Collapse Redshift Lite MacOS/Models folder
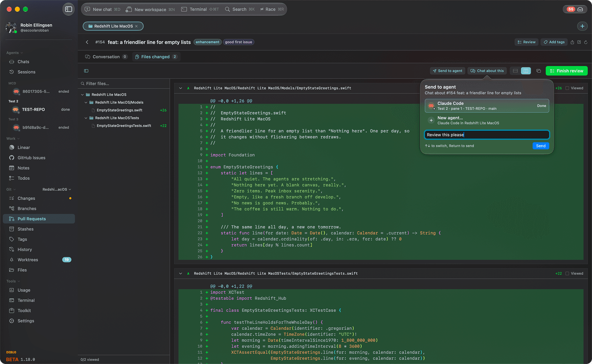 (x=86, y=102)
